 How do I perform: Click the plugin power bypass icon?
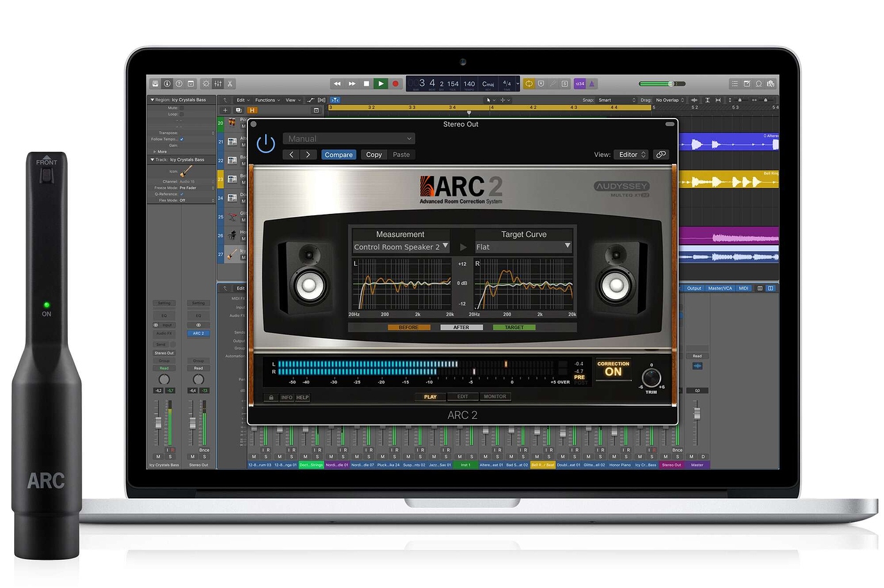[266, 144]
